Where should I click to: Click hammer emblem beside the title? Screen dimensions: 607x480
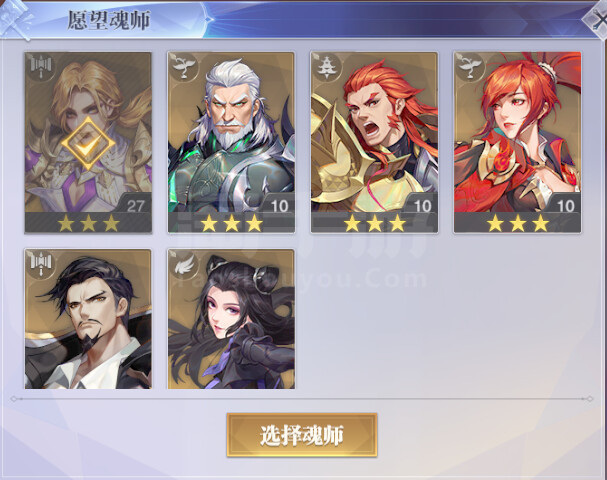click(x=16, y=20)
